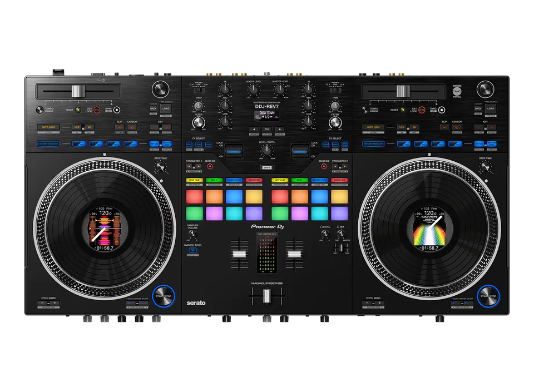Click the beat-left arrow button beside TAP
The image size is (534, 392).
(254, 130)
